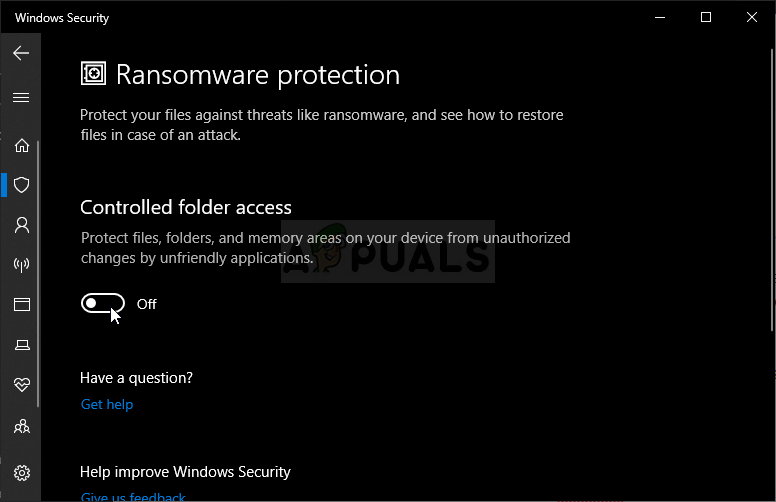776x502 pixels.
Task: Open Settings gear in sidebar
Action: point(21,473)
